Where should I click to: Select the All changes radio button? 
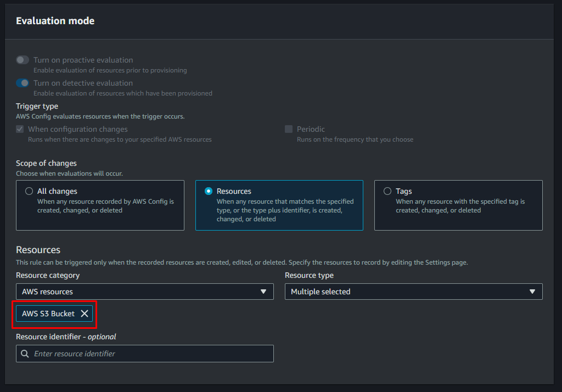click(x=29, y=191)
